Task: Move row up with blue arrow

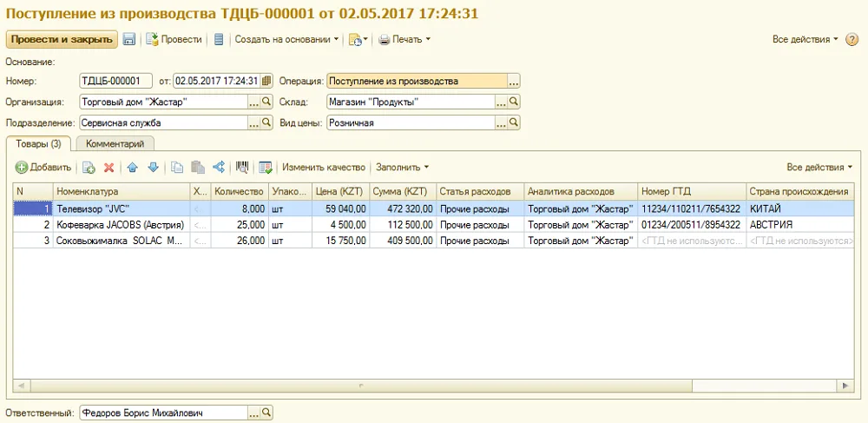Action: pos(132,168)
